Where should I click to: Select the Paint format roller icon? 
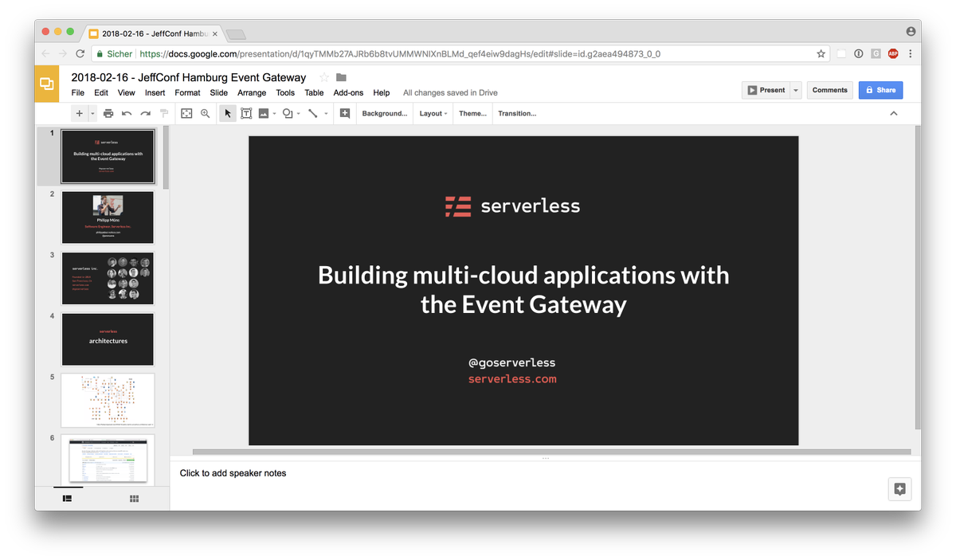point(164,114)
